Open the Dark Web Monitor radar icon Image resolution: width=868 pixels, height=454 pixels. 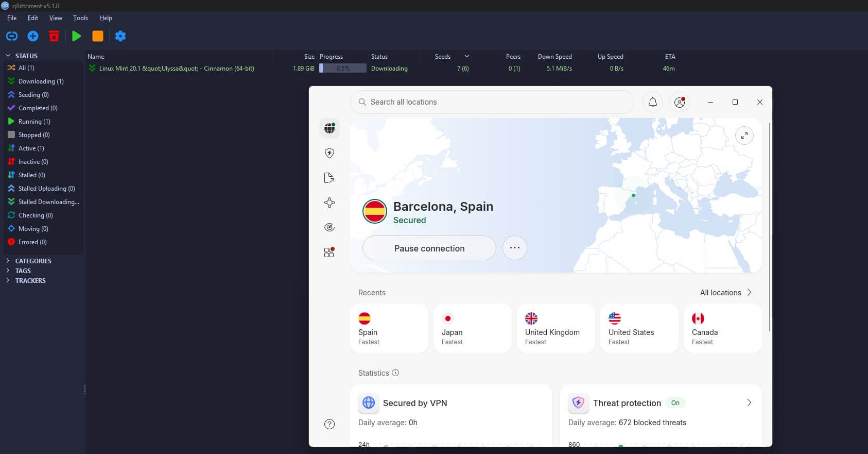pyautogui.click(x=329, y=227)
